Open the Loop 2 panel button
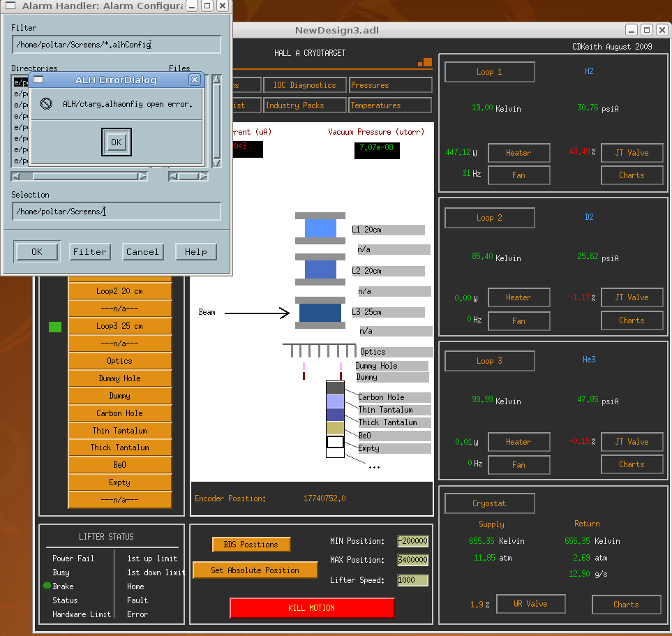Image resolution: width=672 pixels, height=636 pixels. 489,218
